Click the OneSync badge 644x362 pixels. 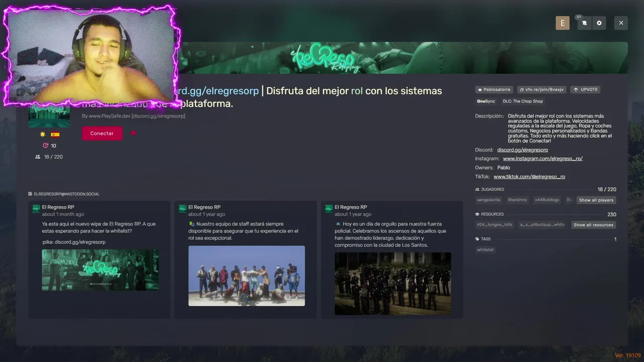(x=486, y=101)
